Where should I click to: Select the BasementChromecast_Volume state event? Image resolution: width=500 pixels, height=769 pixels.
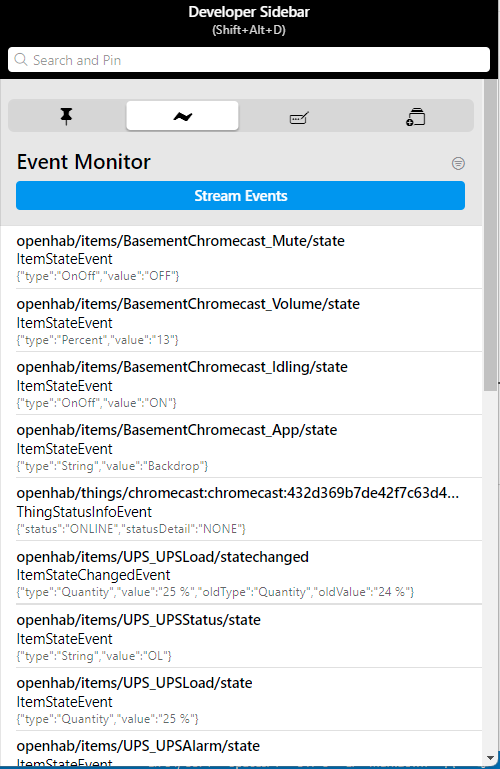pos(241,320)
